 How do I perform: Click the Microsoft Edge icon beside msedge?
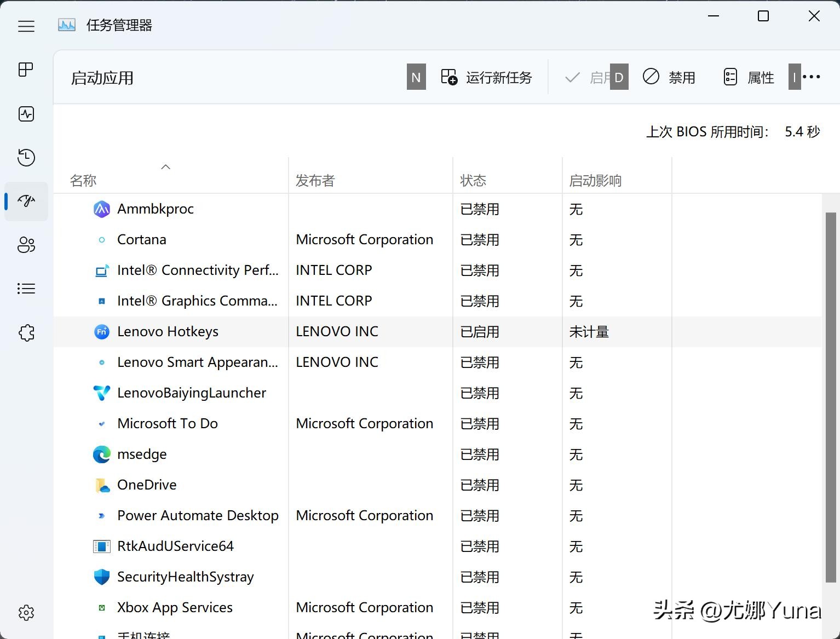click(101, 454)
